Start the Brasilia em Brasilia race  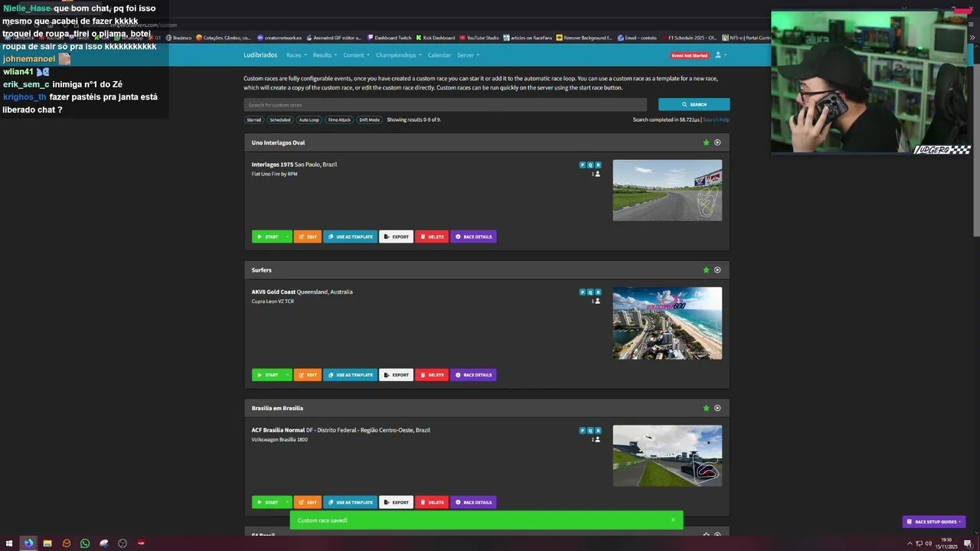pos(267,503)
